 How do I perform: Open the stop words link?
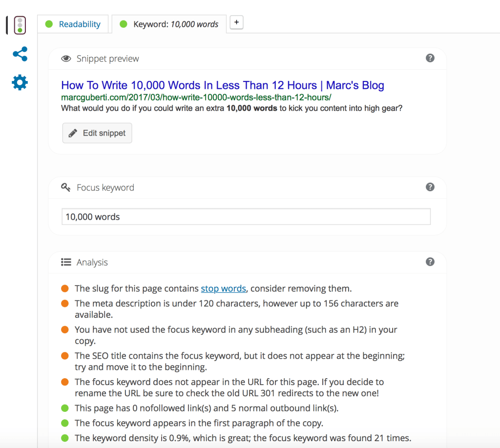[223, 288]
